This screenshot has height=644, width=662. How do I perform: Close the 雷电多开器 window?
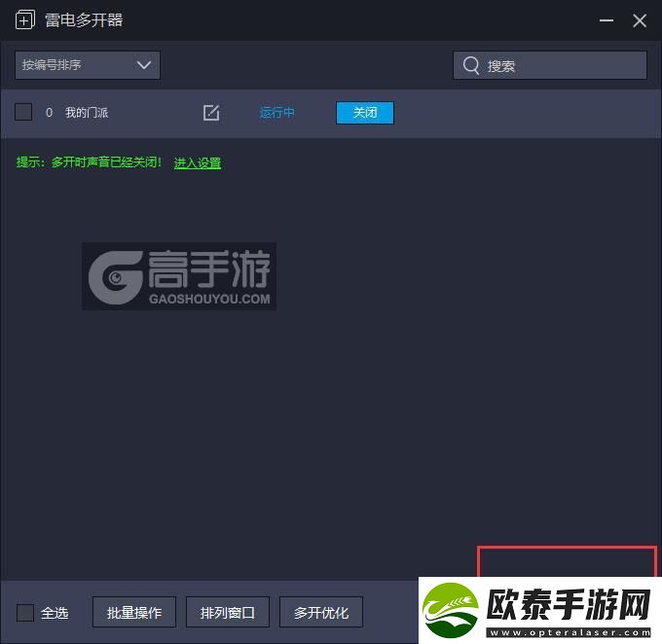click(x=640, y=20)
